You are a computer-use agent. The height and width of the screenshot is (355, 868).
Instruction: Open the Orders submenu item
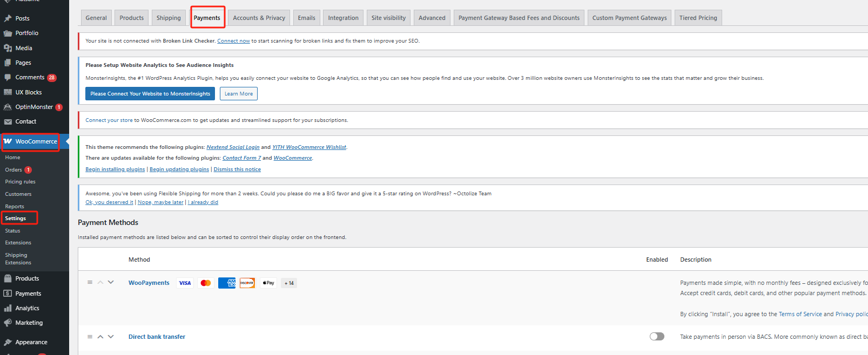14,170
